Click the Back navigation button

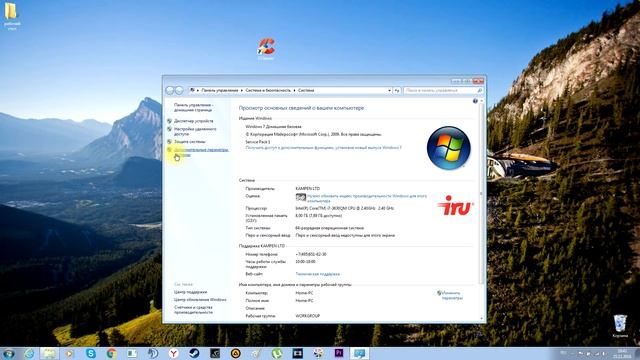pyautogui.click(x=170, y=90)
